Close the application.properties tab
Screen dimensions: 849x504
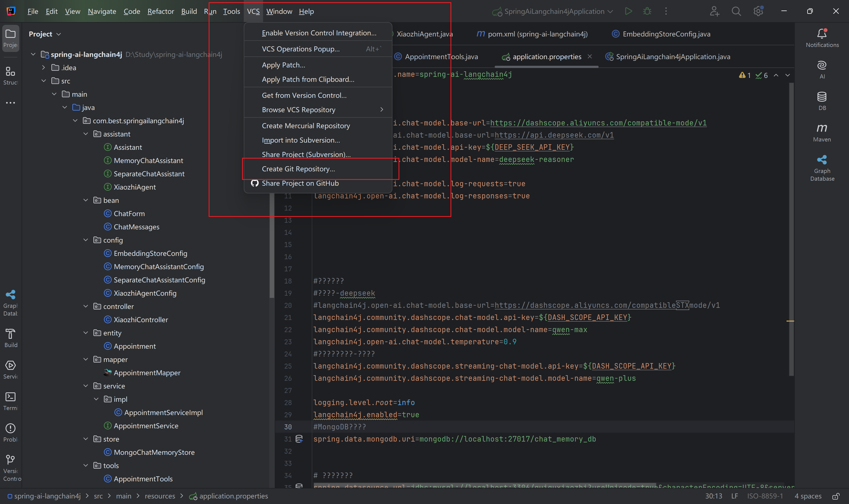click(x=589, y=56)
